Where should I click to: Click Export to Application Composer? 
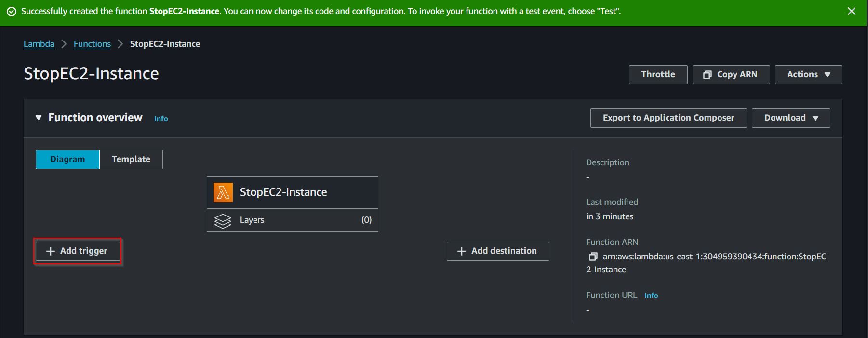tap(668, 118)
